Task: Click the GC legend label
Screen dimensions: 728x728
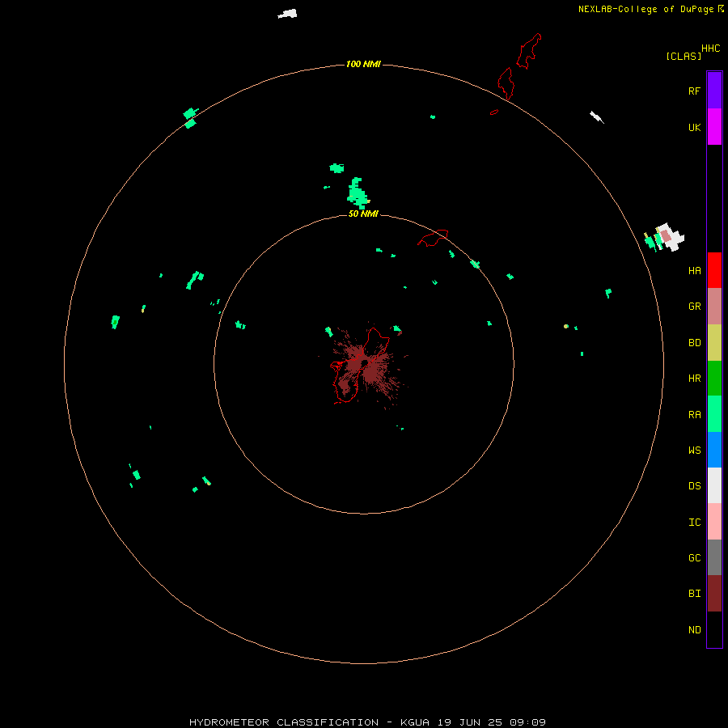Action: coord(694,557)
